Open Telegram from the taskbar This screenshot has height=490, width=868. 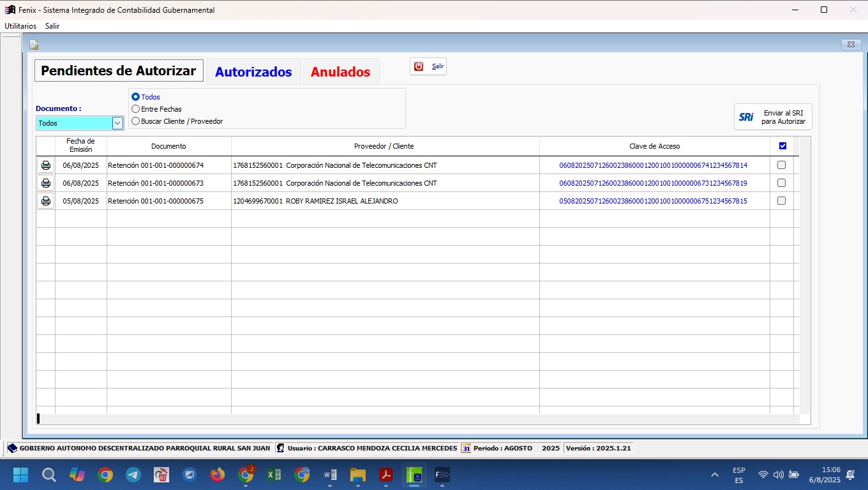click(x=133, y=475)
